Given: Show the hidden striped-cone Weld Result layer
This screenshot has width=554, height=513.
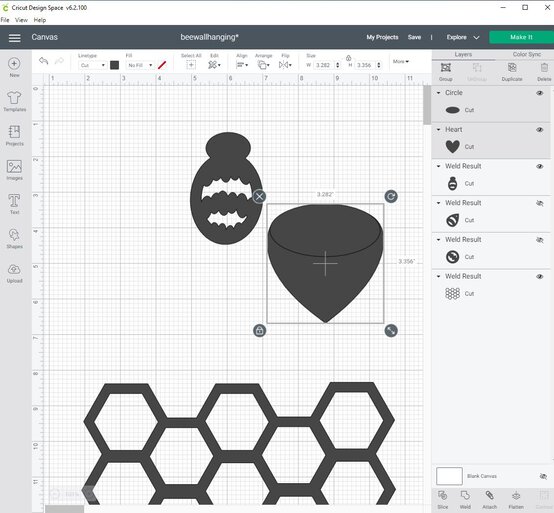Looking at the screenshot, I should click(x=540, y=203).
